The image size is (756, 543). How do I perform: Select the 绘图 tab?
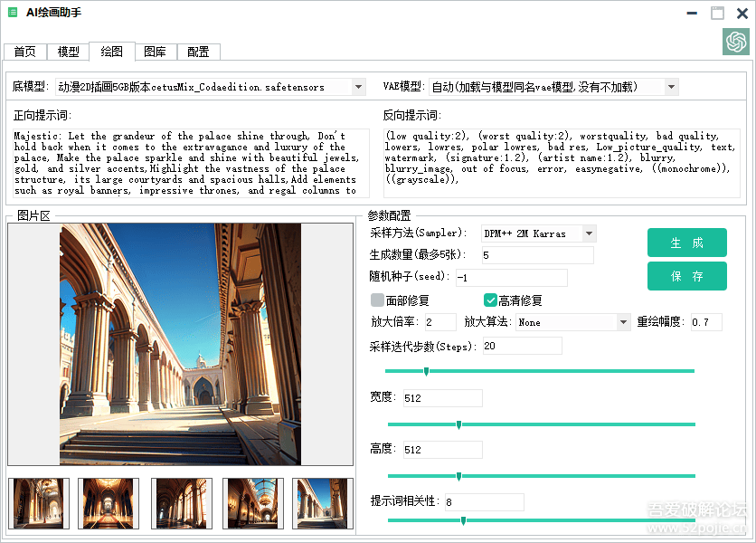tap(112, 52)
